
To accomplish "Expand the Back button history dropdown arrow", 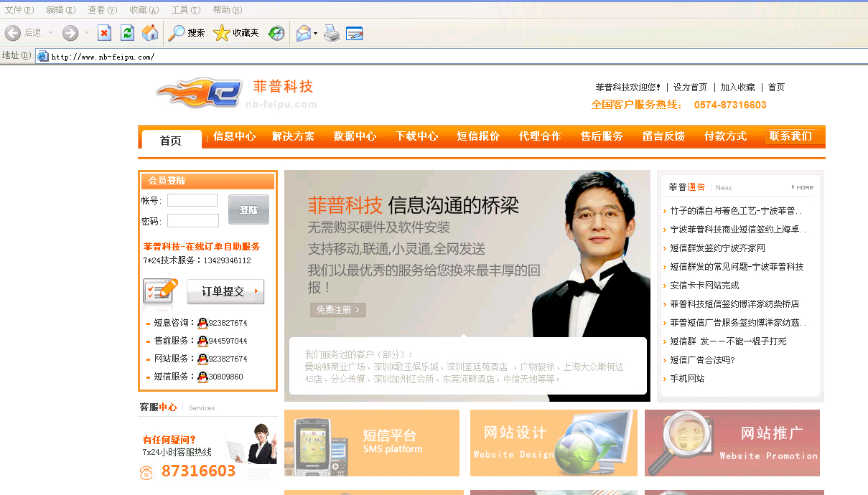I will (50, 33).
